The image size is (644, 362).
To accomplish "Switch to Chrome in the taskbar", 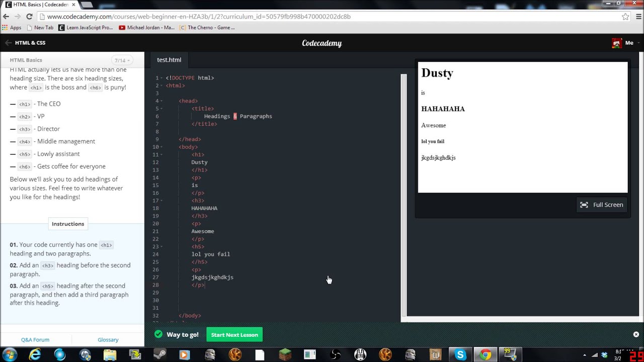I will (x=485, y=355).
